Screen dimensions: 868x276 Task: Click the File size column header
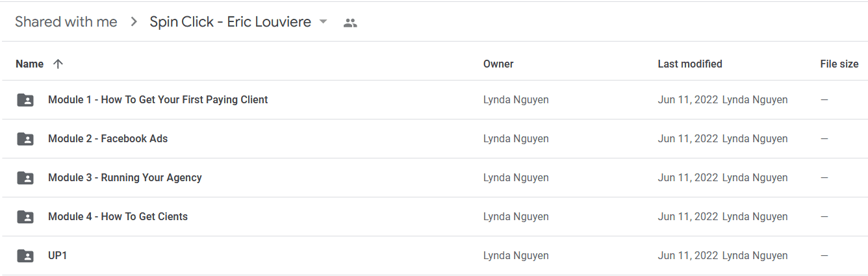tap(839, 64)
